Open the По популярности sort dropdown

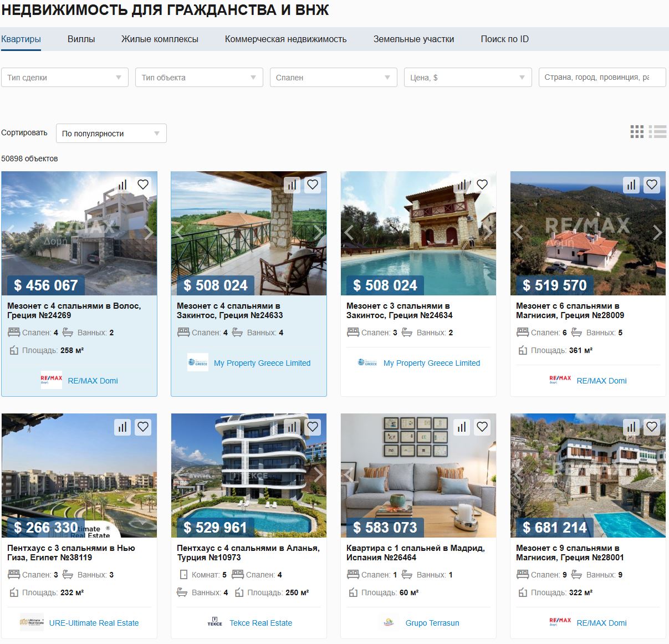111,134
